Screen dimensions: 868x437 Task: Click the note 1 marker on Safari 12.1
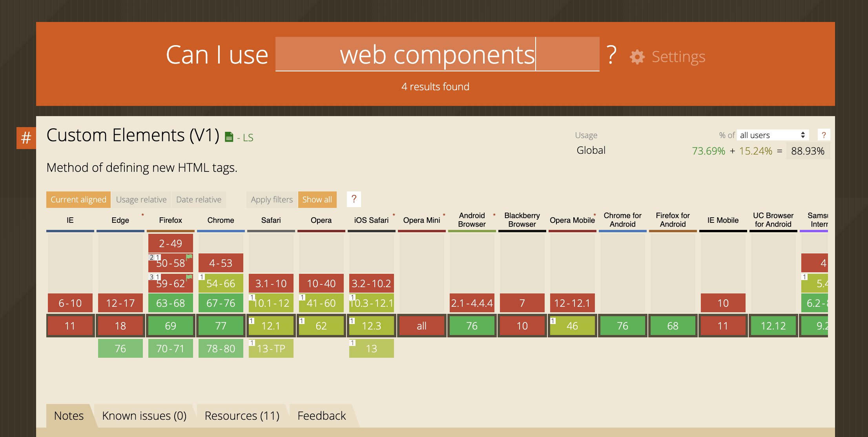[252, 321]
